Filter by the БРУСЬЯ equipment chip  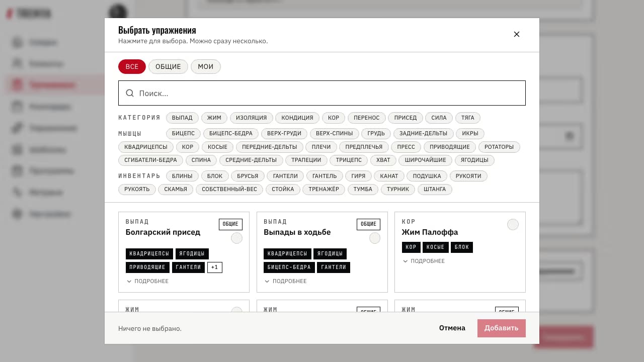click(x=248, y=176)
